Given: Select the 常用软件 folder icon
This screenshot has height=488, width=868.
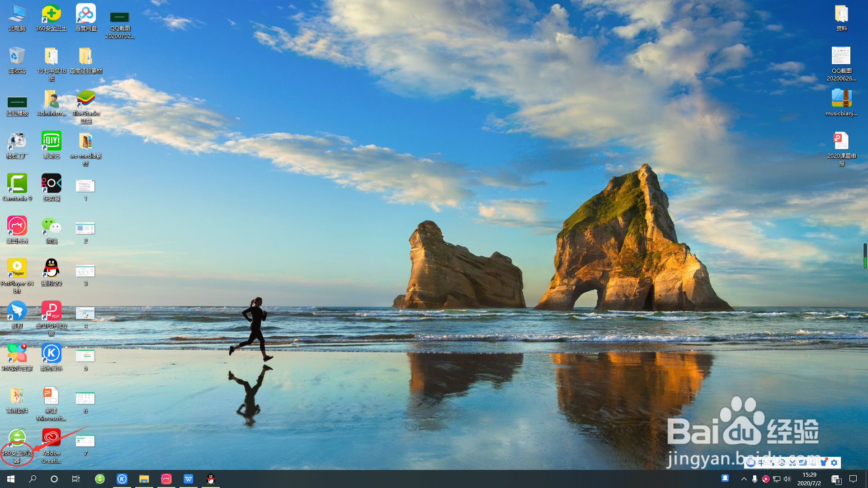Looking at the screenshot, I should click(x=17, y=401).
